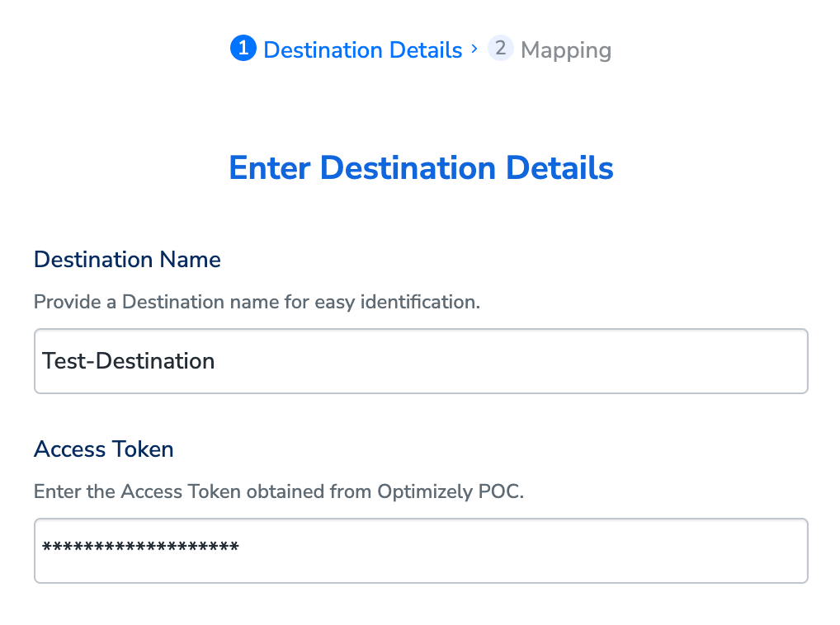Switch to the Mapping step
The width and height of the screenshot is (840, 625).
point(565,50)
